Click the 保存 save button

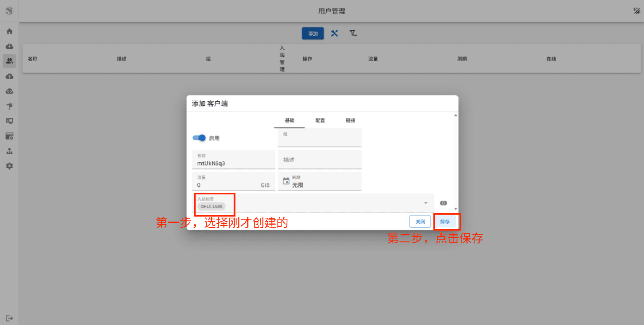tap(445, 221)
